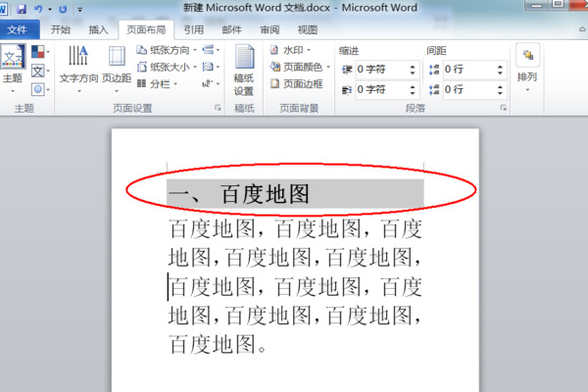Click the spacing before icon

click(434, 70)
